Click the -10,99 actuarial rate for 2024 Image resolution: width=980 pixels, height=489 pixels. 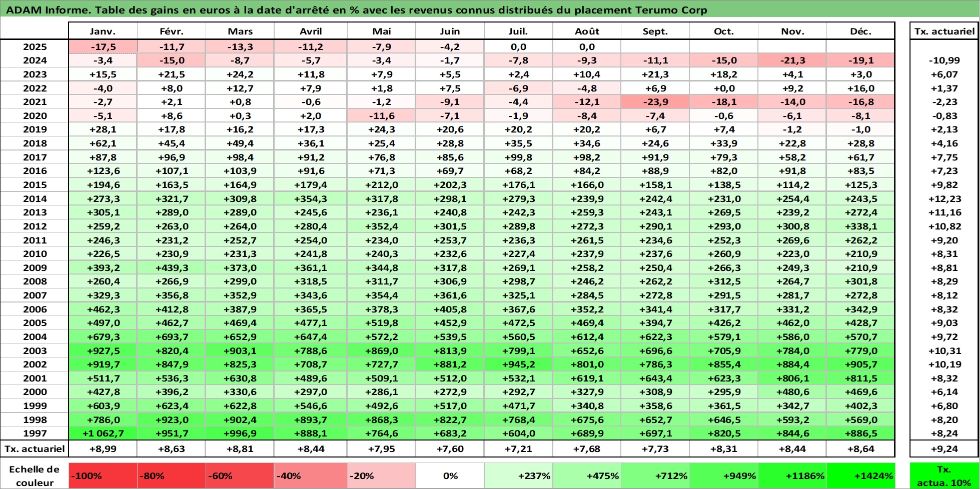[x=944, y=60]
